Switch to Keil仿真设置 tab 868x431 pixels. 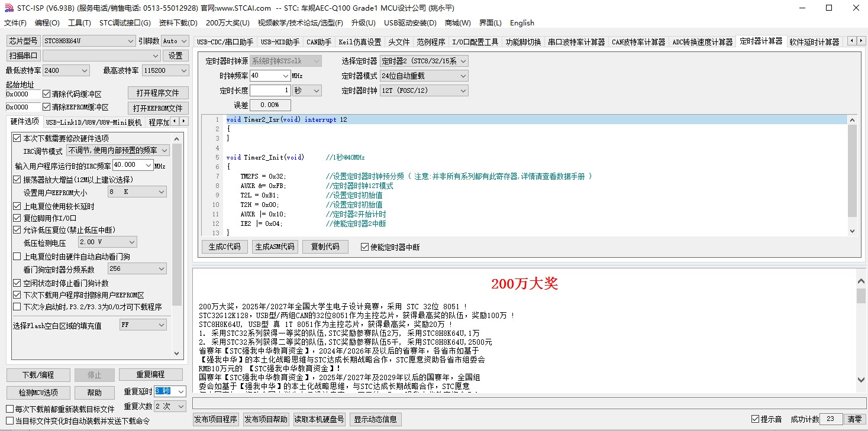tap(360, 42)
